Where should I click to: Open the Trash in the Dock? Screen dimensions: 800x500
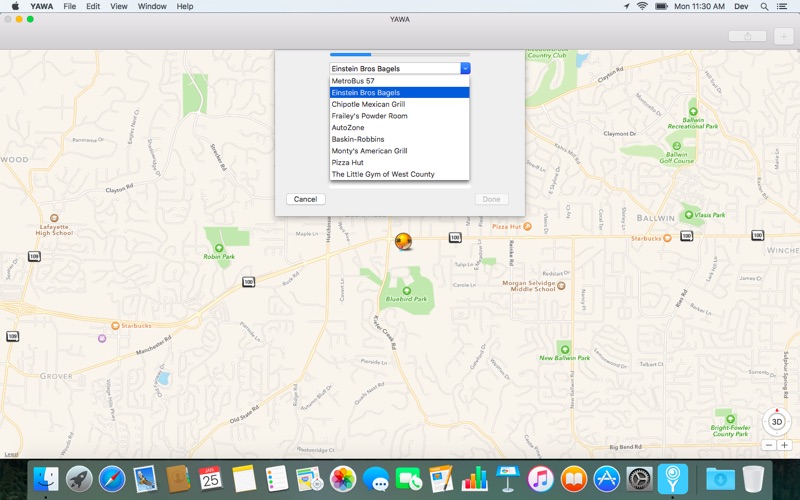(x=753, y=479)
